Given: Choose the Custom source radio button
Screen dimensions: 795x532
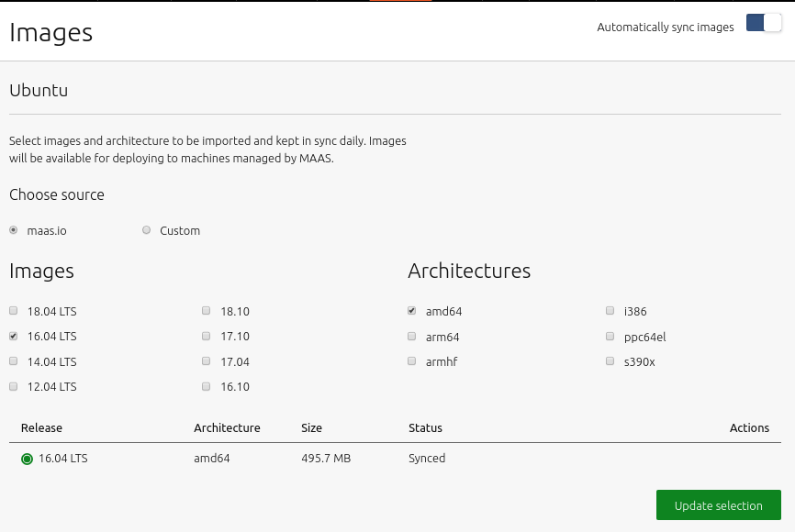Looking at the screenshot, I should point(147,230).
